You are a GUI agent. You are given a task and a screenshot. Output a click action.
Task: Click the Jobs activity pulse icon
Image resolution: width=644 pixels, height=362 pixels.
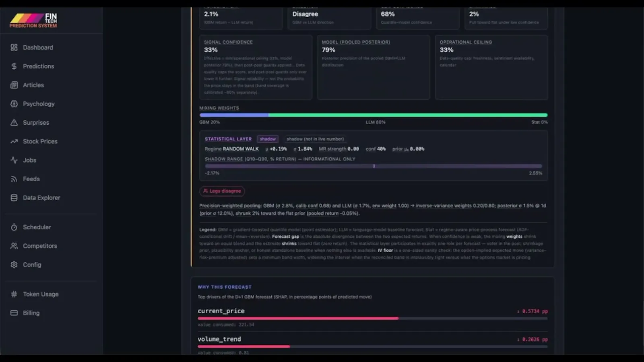(14, 160)
